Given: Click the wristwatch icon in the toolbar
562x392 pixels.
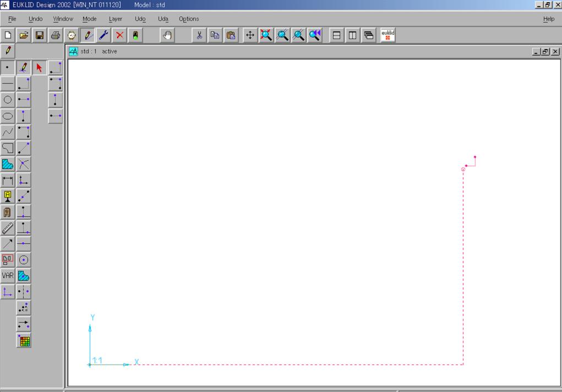Looking at the screenshot, I should point(72,35).
